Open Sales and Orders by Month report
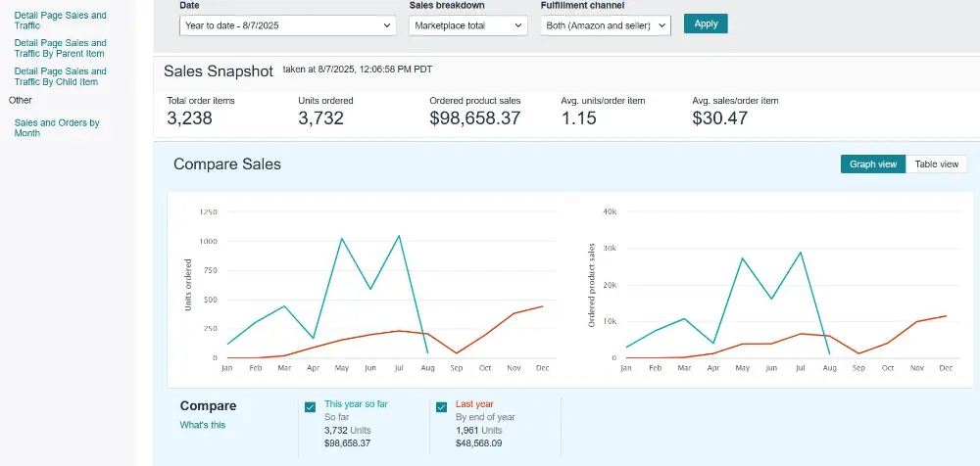 point(57,128)
